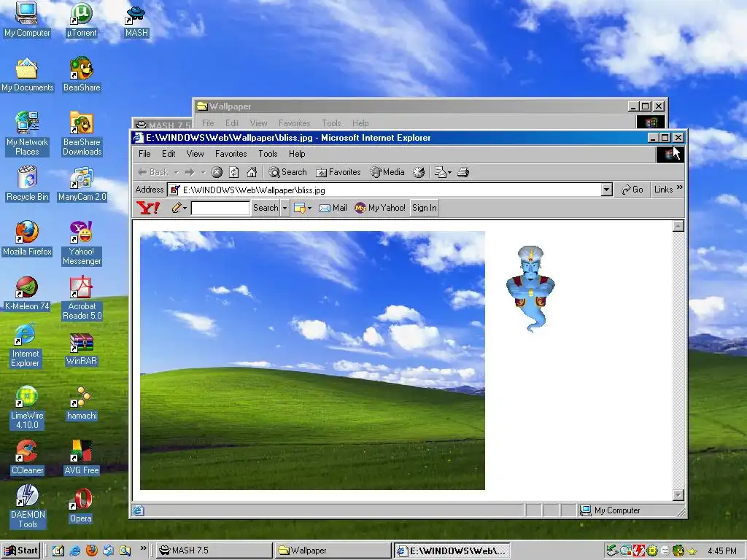Screen dimensions: 747x560
Task: Click the Yahoo Mail button
Action: point(333,208)
